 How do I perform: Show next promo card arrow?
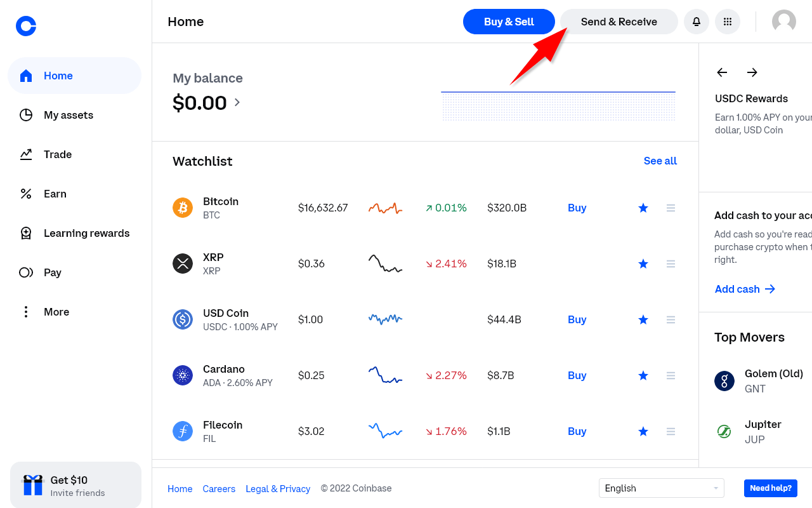[x=752, y=72]
